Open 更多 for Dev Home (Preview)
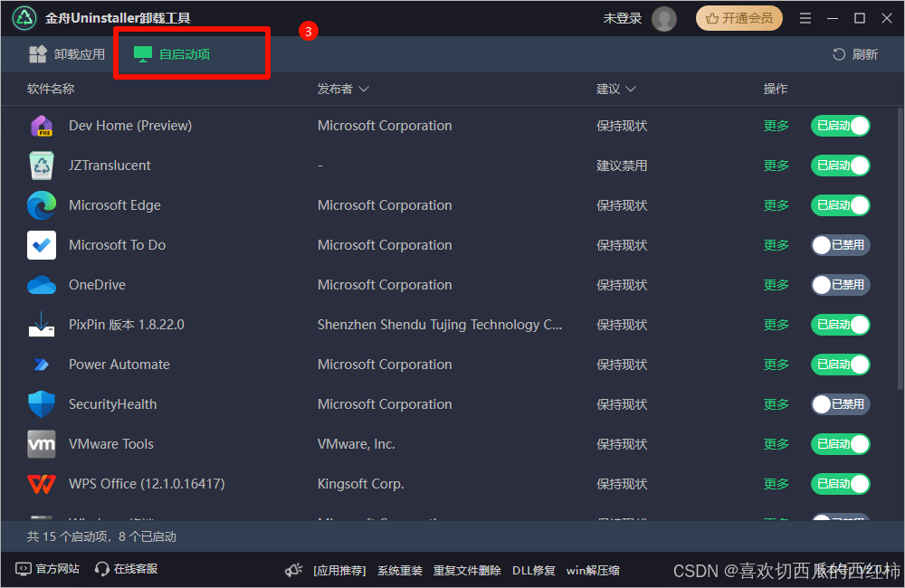This screenshot has width=905, height=588. click(776, 126)
